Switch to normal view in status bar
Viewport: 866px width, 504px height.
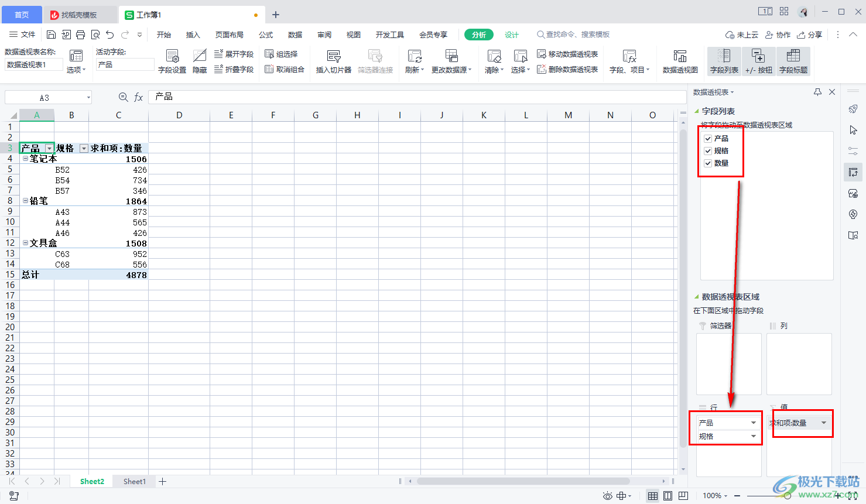652,496
